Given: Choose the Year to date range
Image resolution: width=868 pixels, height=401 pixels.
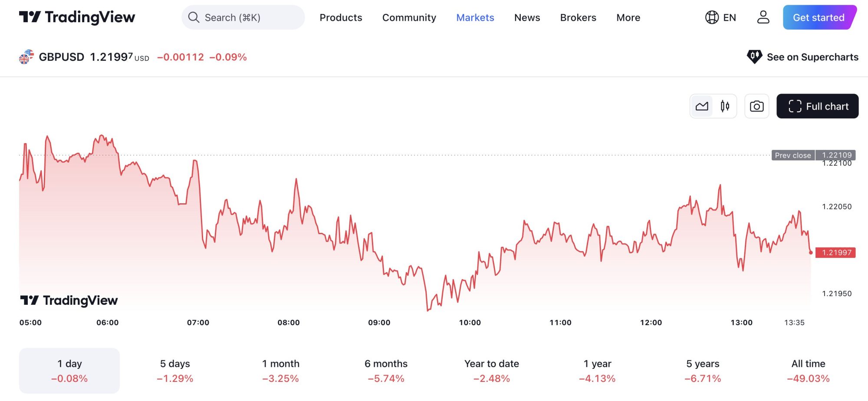Looking at the screenshot, I should 491,371.
